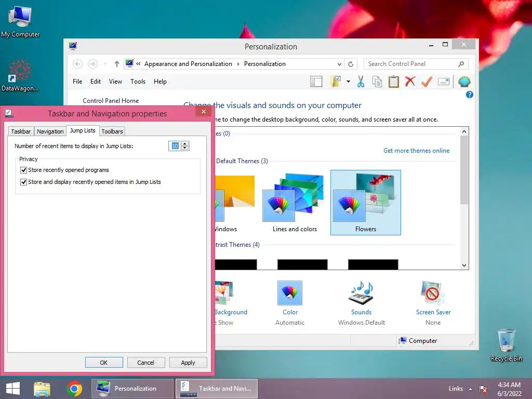Image resolution: width=532 pixels, height=399 pixels.
Task: Launch File Explorer from the taskbar
Action: point(42,389)
